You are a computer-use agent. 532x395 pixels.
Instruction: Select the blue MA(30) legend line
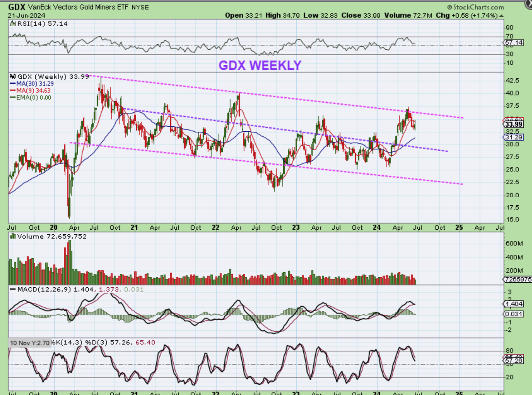12,84
